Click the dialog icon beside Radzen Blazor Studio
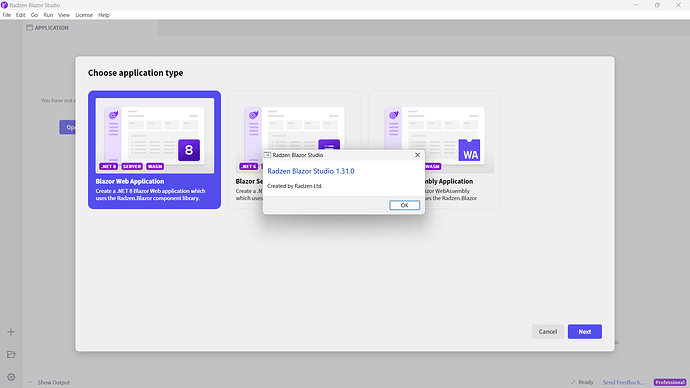The width and height of the screenshot is (690, 388). 267,155
